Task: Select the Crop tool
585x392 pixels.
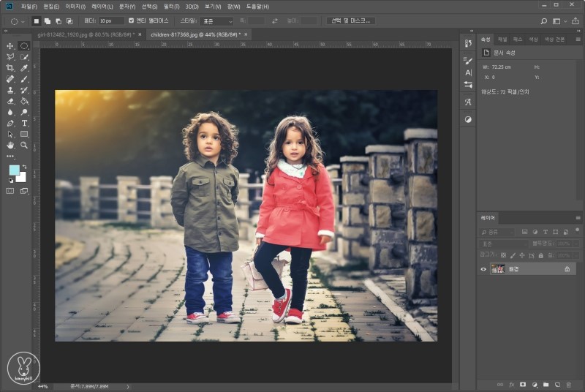Action: point(10,67)
